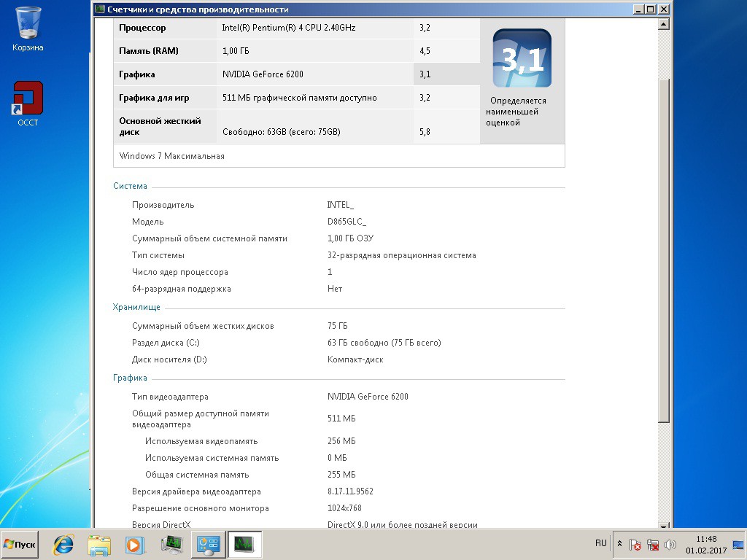Open the Recycle Bin (Корзина) desktop icon

click(28, 28)
